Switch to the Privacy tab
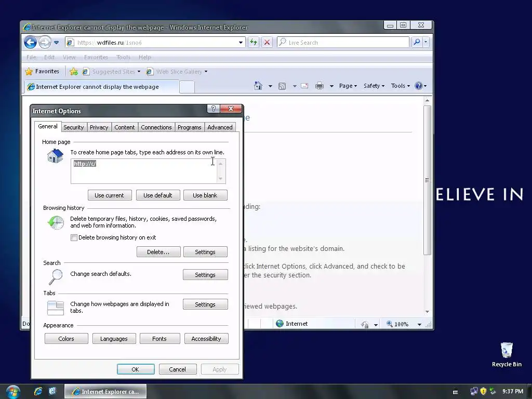Screen dimensions: 532x399 pos(99,127)
